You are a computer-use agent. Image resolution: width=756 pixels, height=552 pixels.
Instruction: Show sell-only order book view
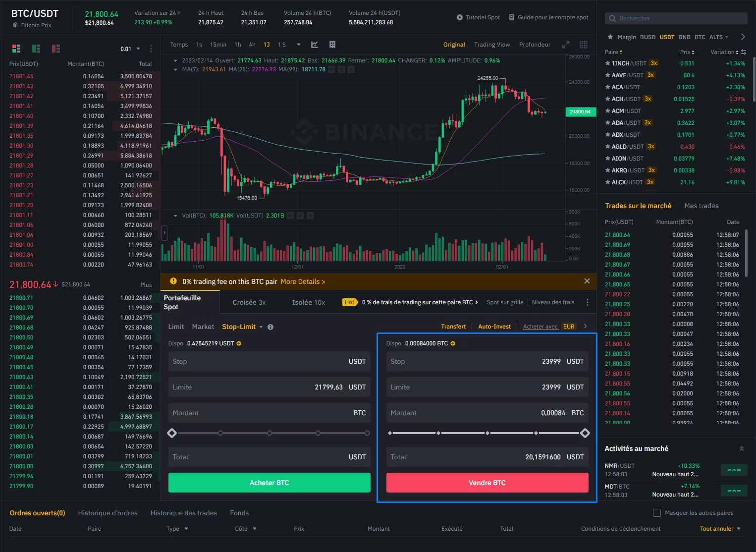click(56, 49)
